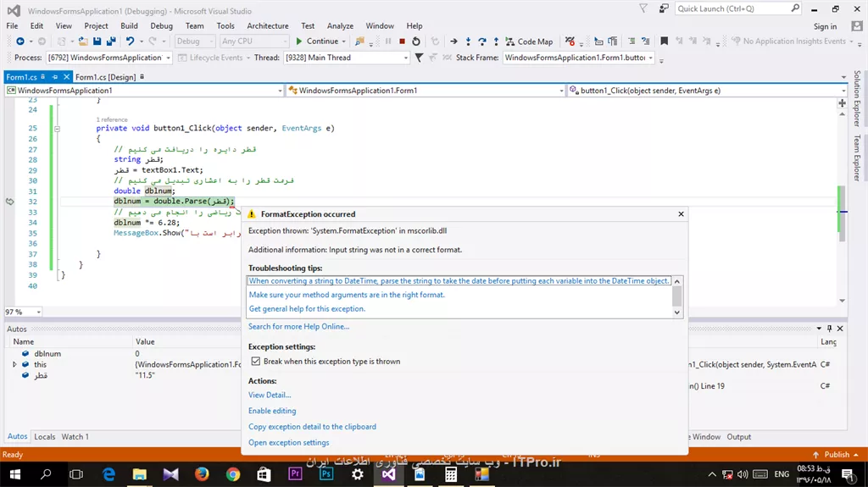This screenshot has width=868, height=487.
Task: Step Into with the down-arrow debug icon
Action: 468,42
